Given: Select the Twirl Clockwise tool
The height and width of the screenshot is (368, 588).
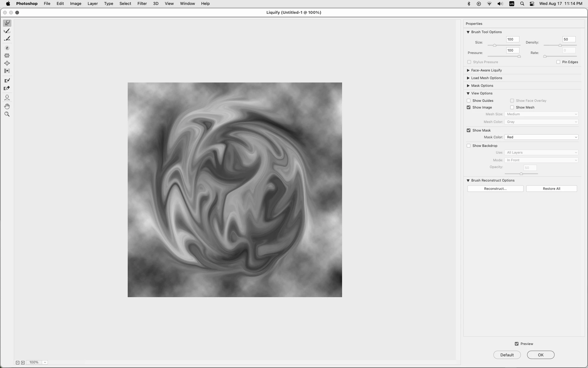Looking at the screenshot, I should point(7,48).
